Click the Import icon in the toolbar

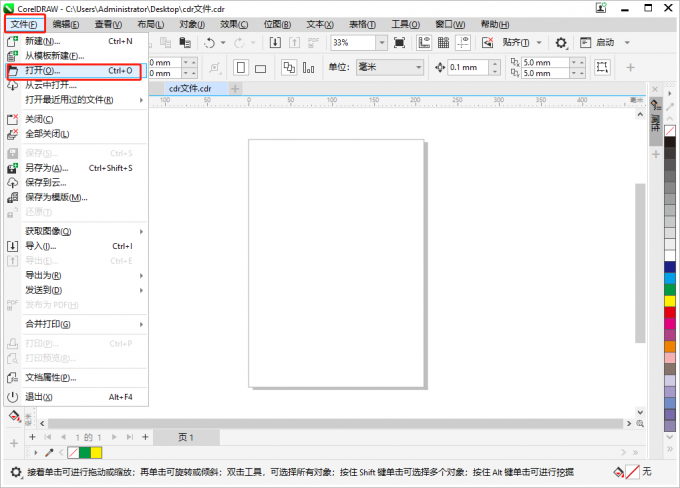(275, 42)
